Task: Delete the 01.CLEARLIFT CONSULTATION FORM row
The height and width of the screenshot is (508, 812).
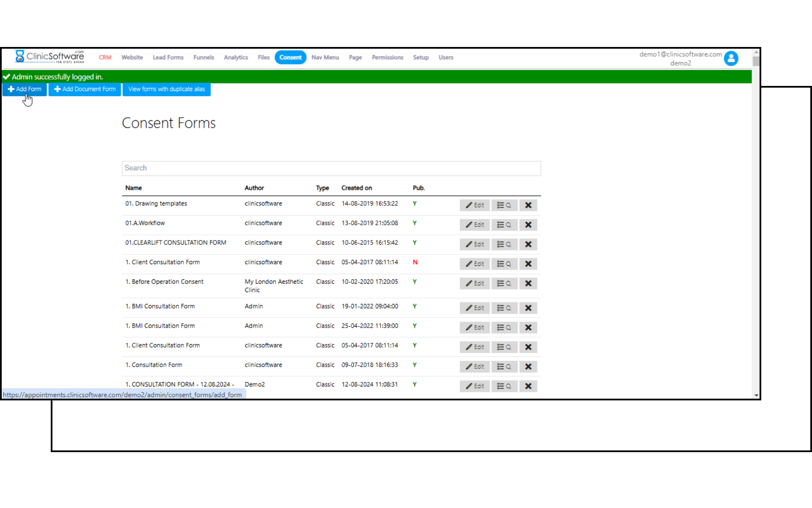Action: click(x=528, y=244)
